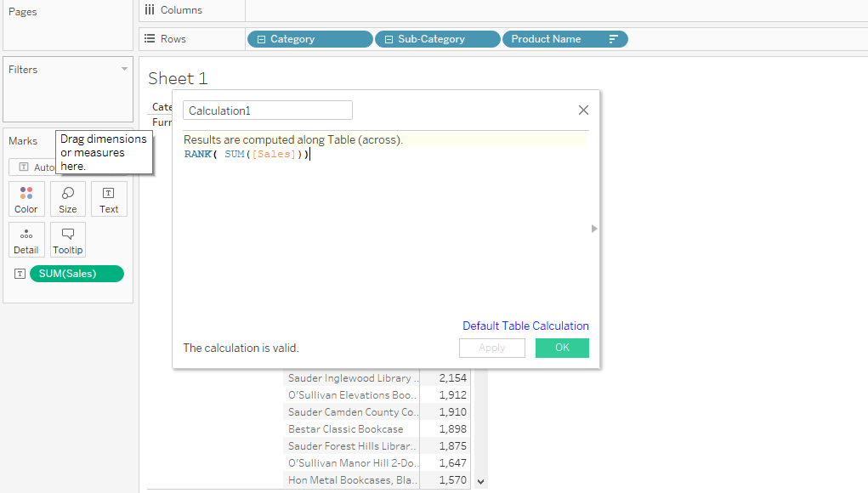Click the Color button in Marks card

[x=26, y=199]
